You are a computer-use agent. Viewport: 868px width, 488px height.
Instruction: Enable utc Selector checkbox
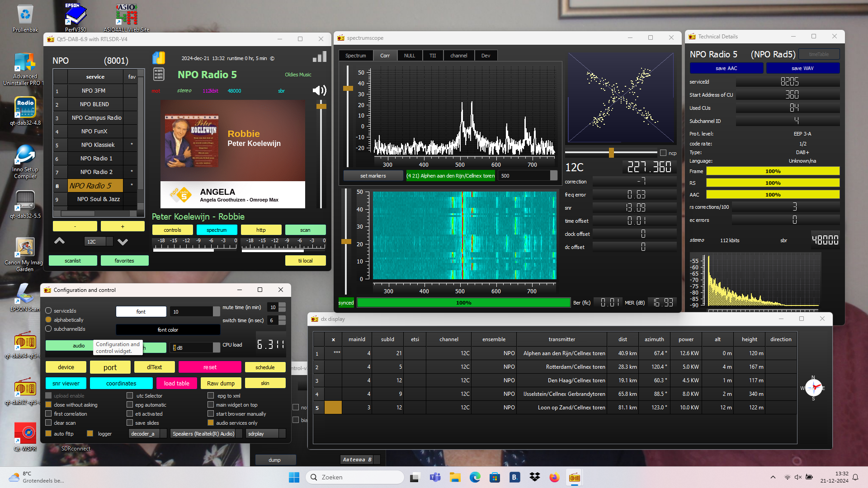tap(130, 396)
